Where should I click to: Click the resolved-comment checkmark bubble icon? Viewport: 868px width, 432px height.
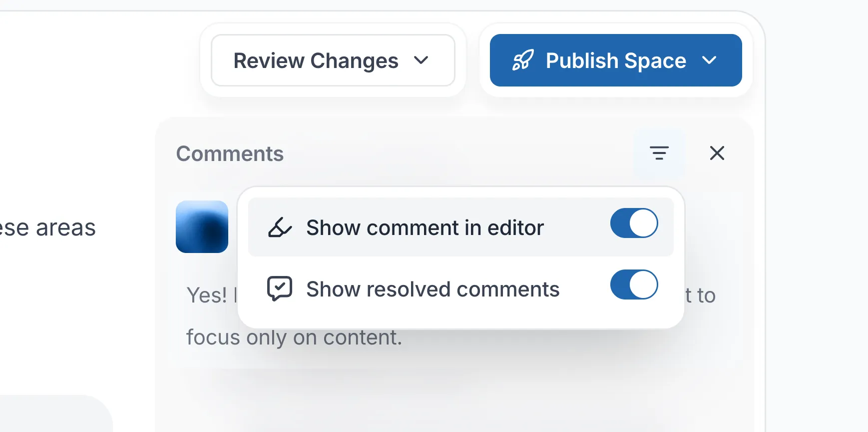[280, 288]
